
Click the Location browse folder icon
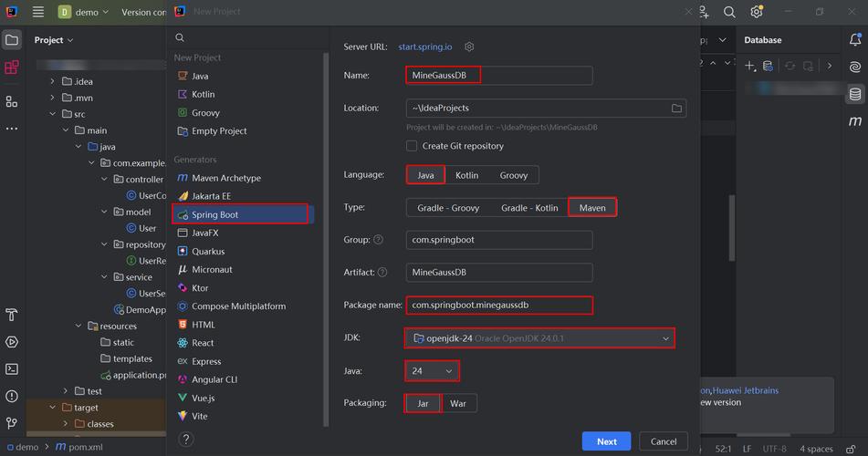pyautogui.click(x=676, y=108)
